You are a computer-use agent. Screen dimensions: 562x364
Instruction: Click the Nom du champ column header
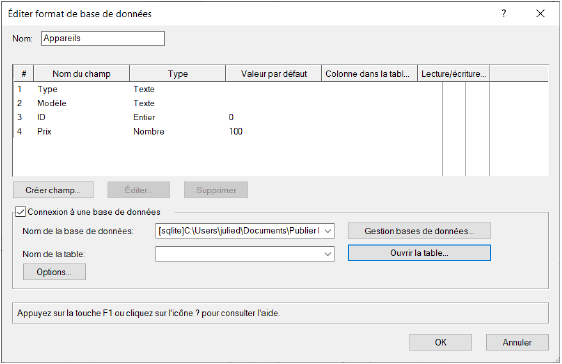[81, 74]
